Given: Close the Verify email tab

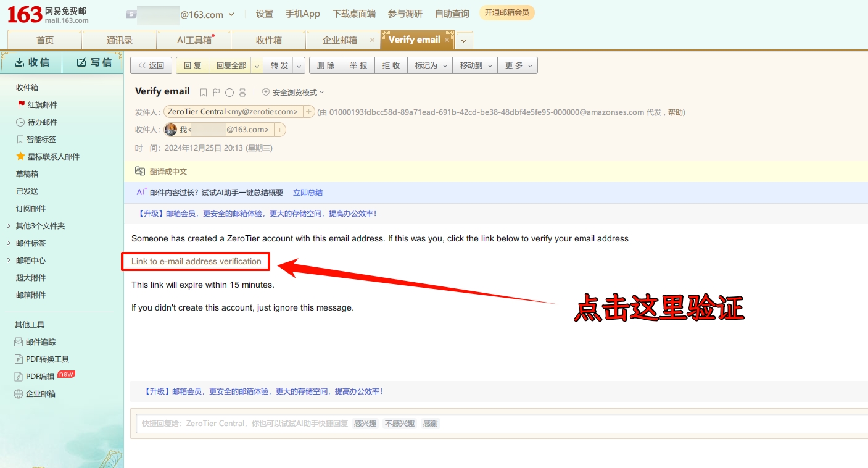Looking at the screenshot, I should [447, 40].
